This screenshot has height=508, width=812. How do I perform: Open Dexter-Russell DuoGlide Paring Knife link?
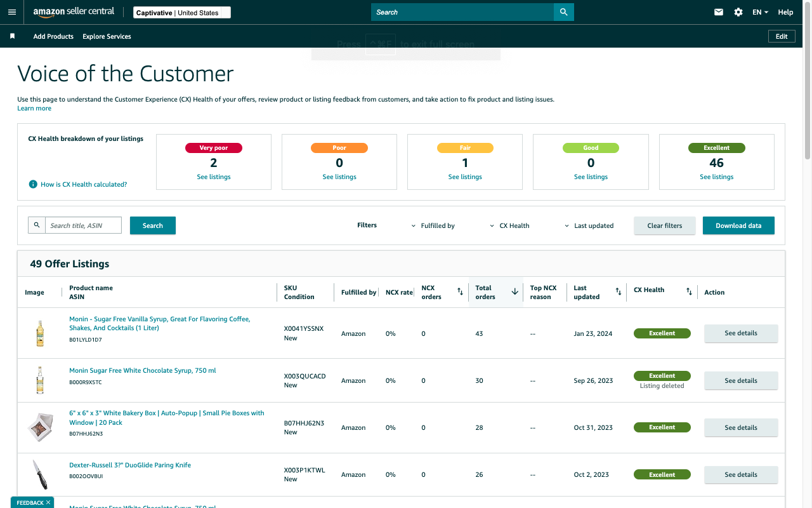pyautogui.click(x=130, y=465)
